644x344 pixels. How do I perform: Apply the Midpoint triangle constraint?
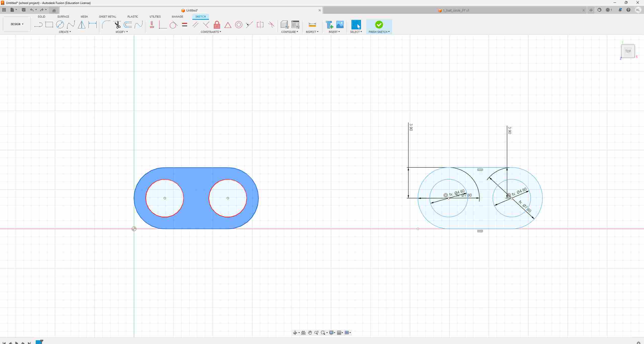coord(228,25)
